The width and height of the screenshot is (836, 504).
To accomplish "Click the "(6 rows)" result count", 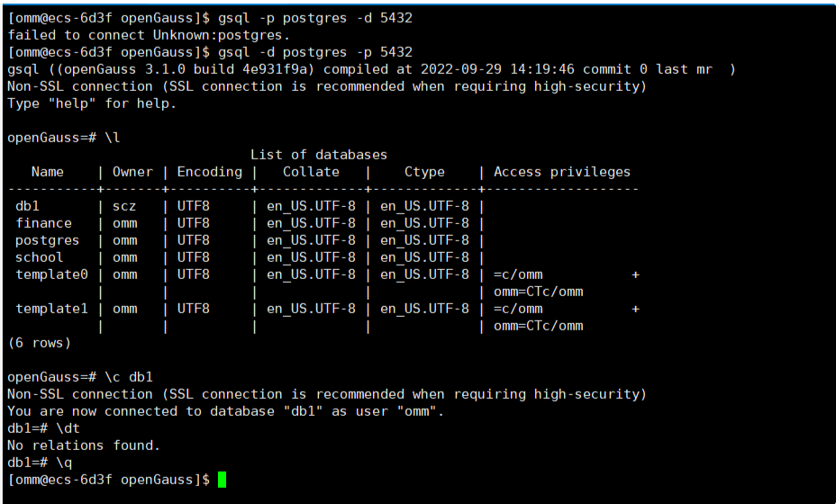I will pos(39,343).
